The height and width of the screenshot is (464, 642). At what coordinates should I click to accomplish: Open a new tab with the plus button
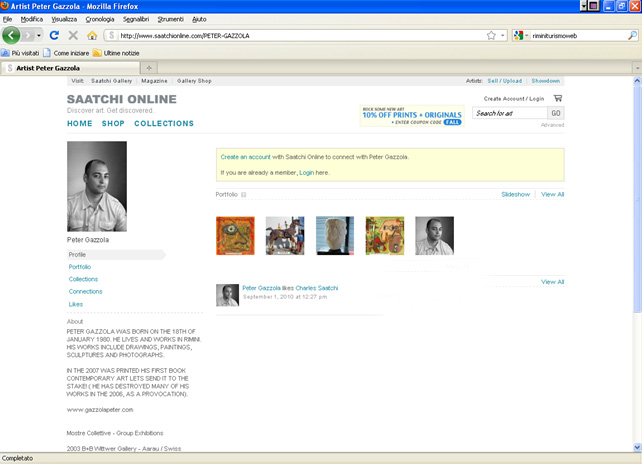pos(149,68)
